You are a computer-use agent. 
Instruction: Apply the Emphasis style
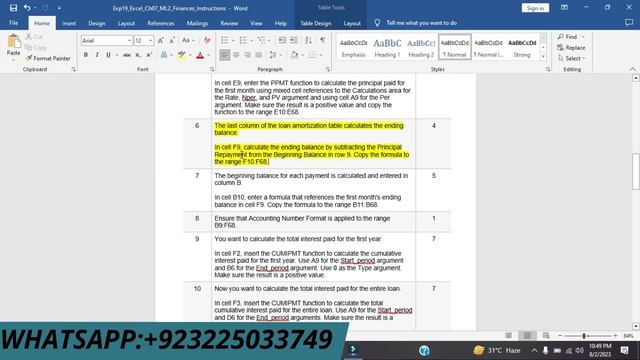point(353,47)
